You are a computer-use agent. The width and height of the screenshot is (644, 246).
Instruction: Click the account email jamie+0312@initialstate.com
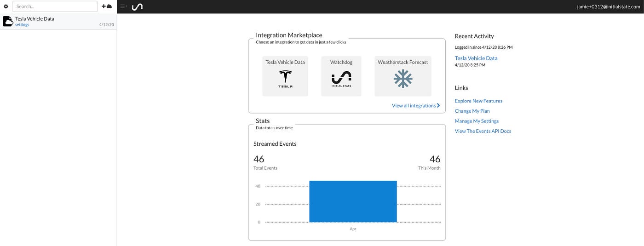pos(609,7)
